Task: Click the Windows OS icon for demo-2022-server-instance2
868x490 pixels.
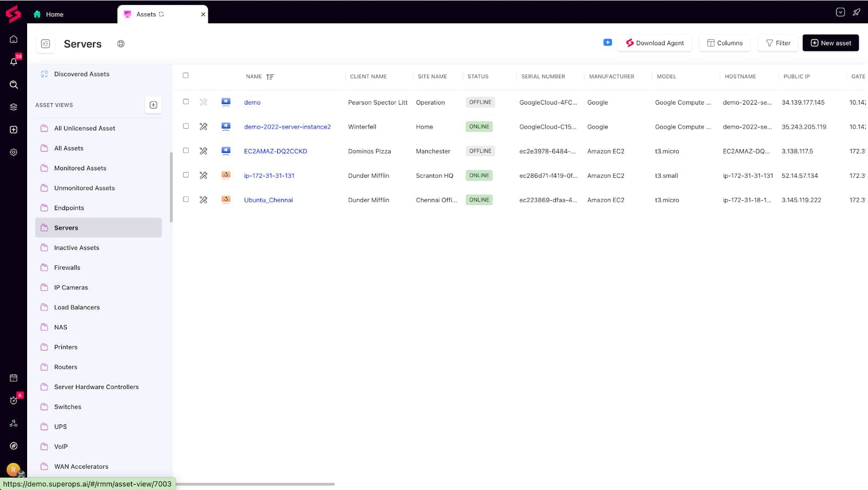Action: 226,126
